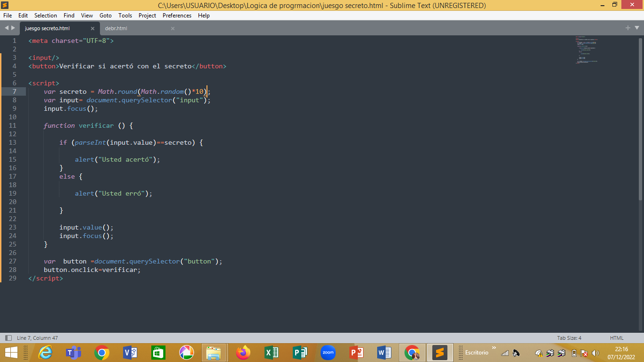This screenshot has height=362, width=644.
Task: Place cursor on 'function verificar' text
Action: coord(78,125)
